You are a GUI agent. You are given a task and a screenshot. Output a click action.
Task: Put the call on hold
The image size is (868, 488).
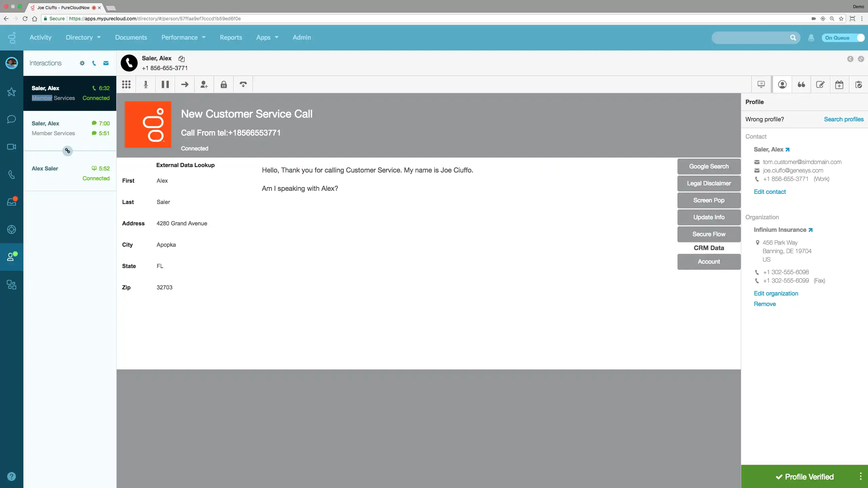point(165,84)
